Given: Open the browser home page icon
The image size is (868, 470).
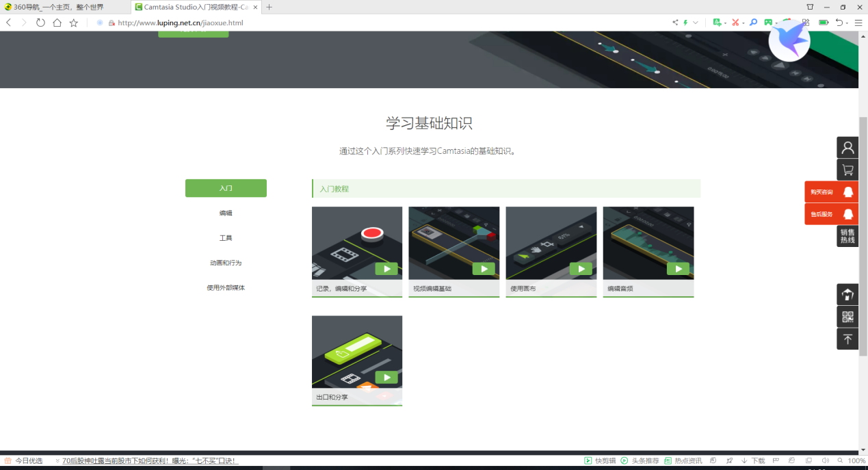Looking at the screenshot, I should click(57, 23).
